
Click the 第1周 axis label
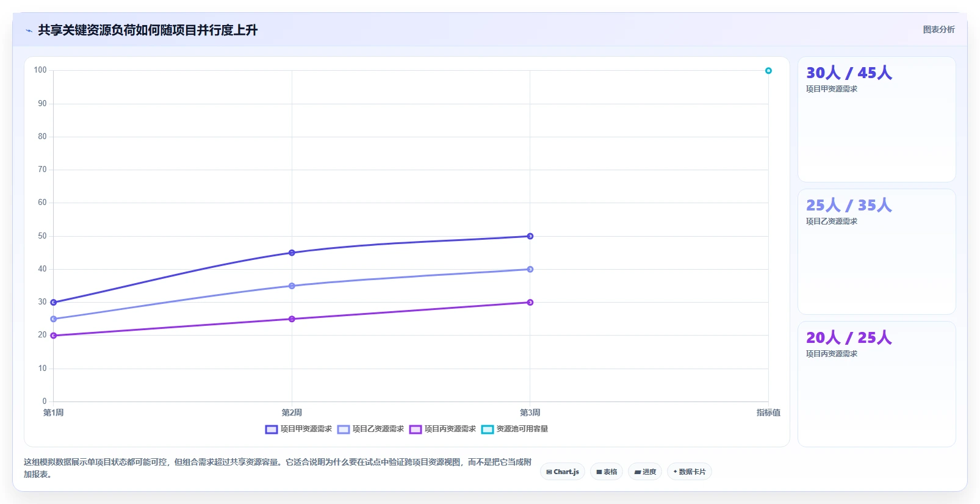(x=54, y=413)
